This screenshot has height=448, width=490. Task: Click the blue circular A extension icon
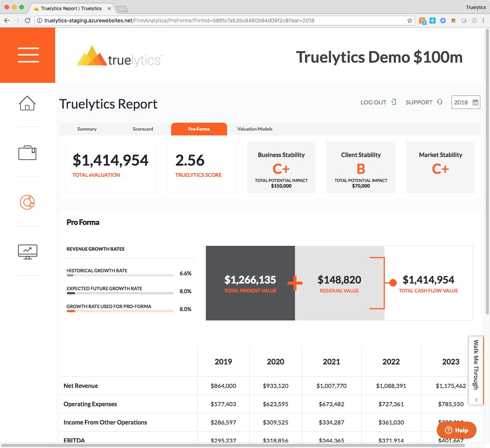443,21
